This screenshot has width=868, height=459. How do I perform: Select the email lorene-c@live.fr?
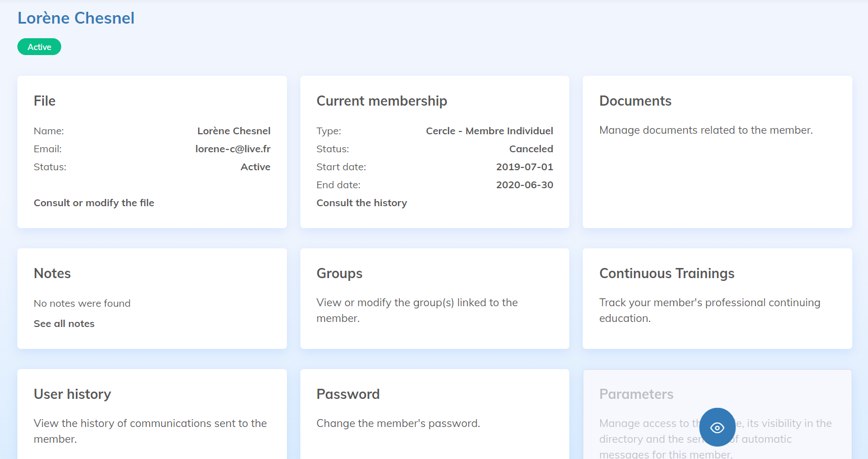point(232,149)
